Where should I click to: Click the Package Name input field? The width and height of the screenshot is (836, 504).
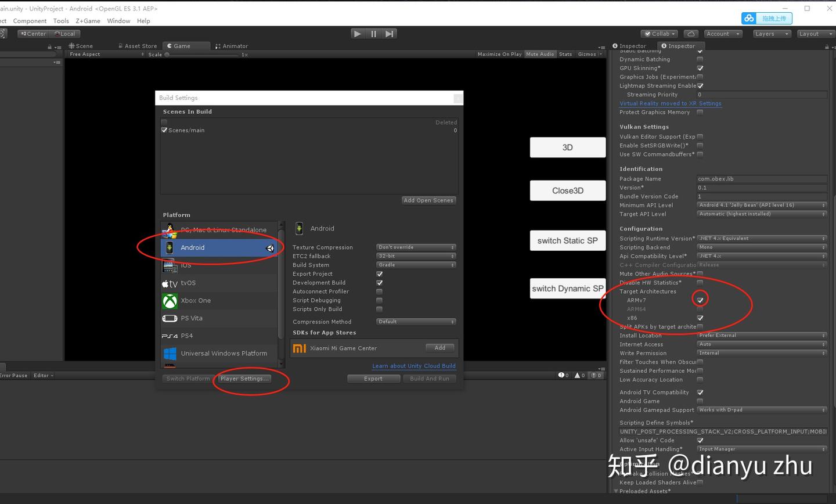762,178
